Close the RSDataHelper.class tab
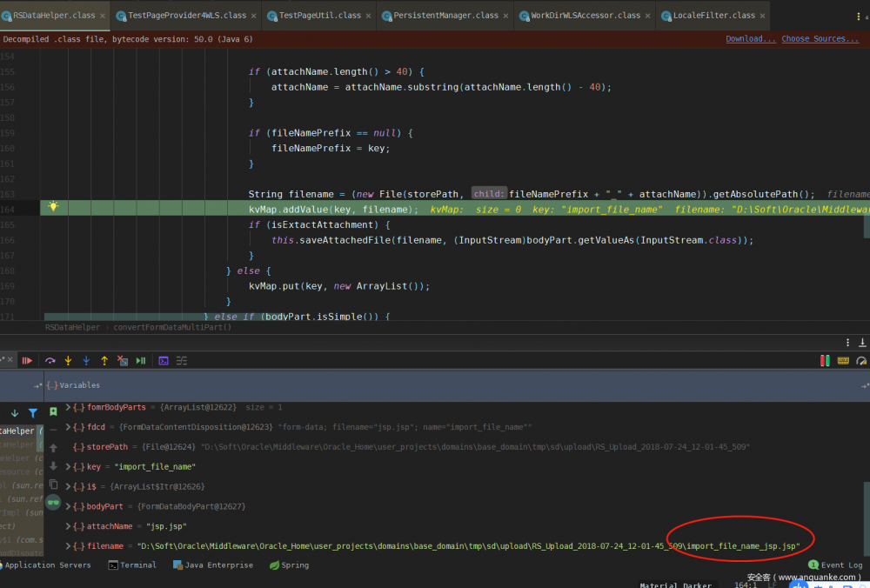Image resolution: width=870 pixels, height=588 pixels. [x=103, y=15]
